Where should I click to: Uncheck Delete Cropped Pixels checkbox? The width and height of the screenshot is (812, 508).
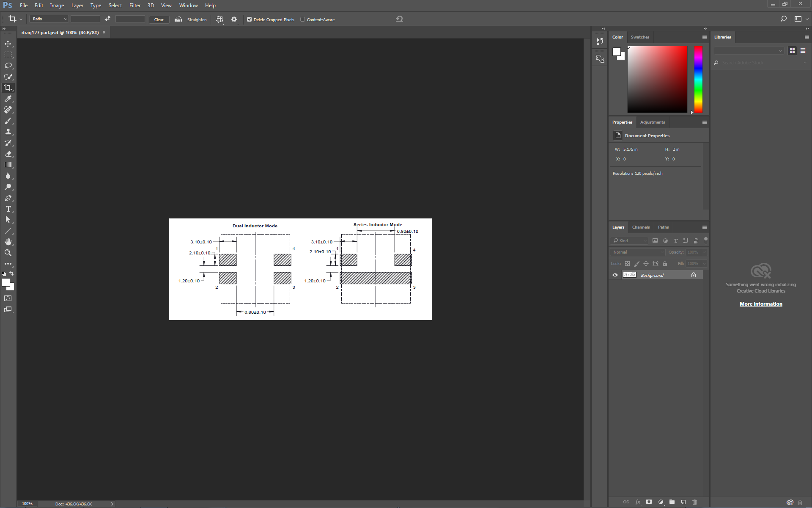[x=250, y=19]
